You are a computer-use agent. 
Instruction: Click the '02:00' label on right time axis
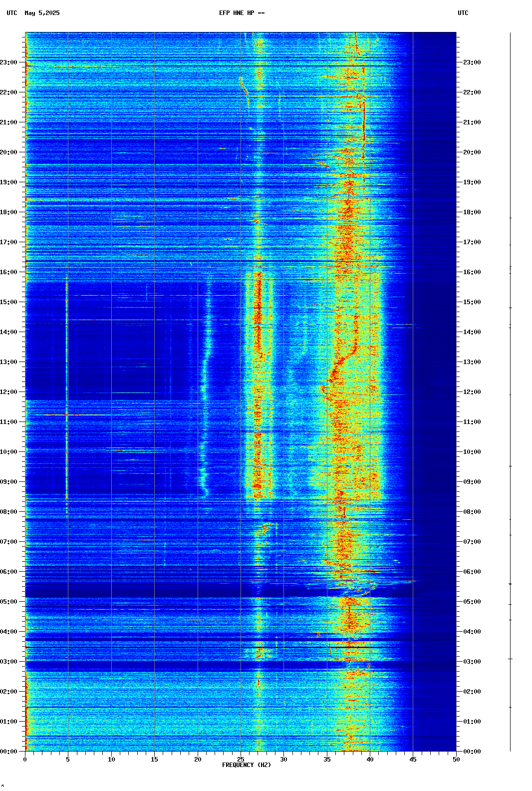coord(472,692)
